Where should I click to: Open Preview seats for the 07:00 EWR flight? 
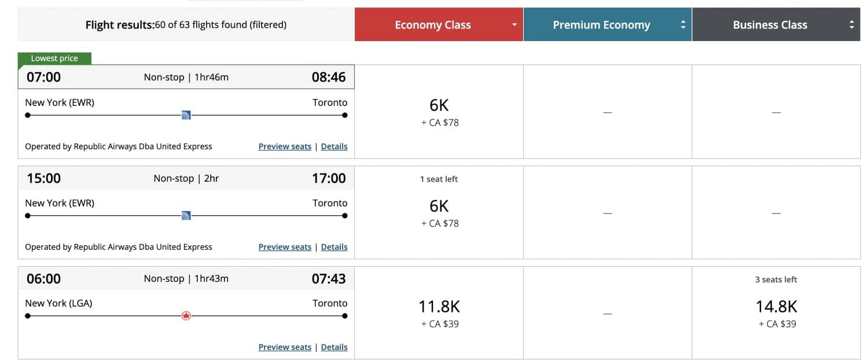pos(285,146)
